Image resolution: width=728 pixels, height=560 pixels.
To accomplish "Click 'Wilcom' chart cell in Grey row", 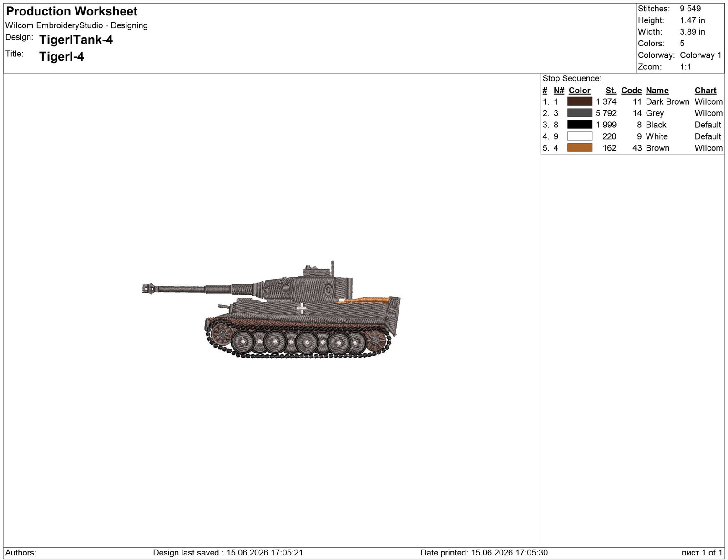I will click(708, 113).
